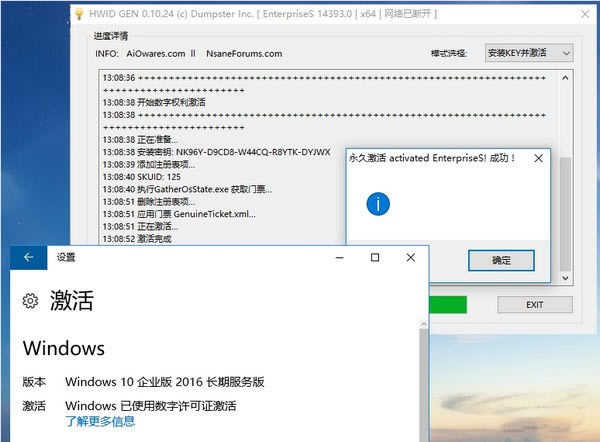Viewport: 600px width, 442px height.
Task: Maximize the 设置 window
Action: (375, 258)
